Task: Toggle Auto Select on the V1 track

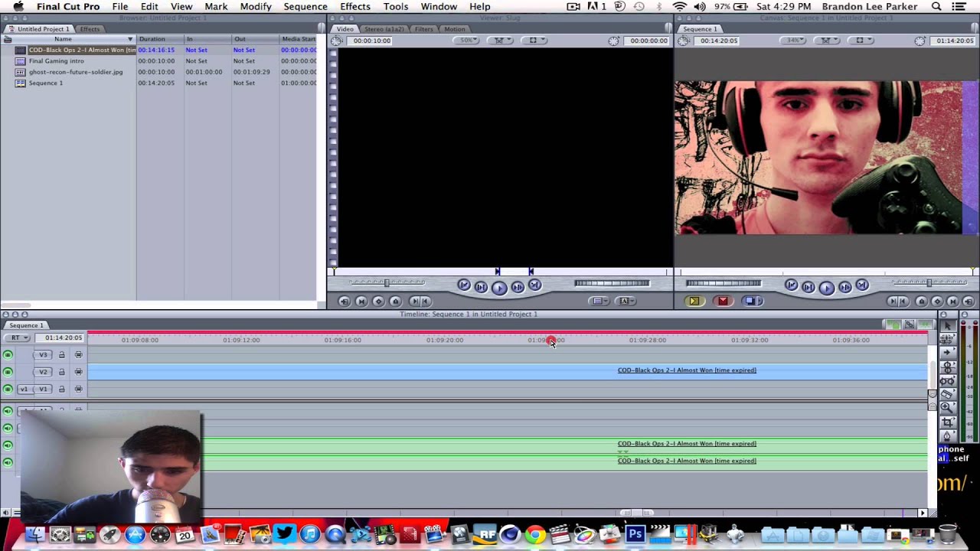Action: tap(78, 389)
